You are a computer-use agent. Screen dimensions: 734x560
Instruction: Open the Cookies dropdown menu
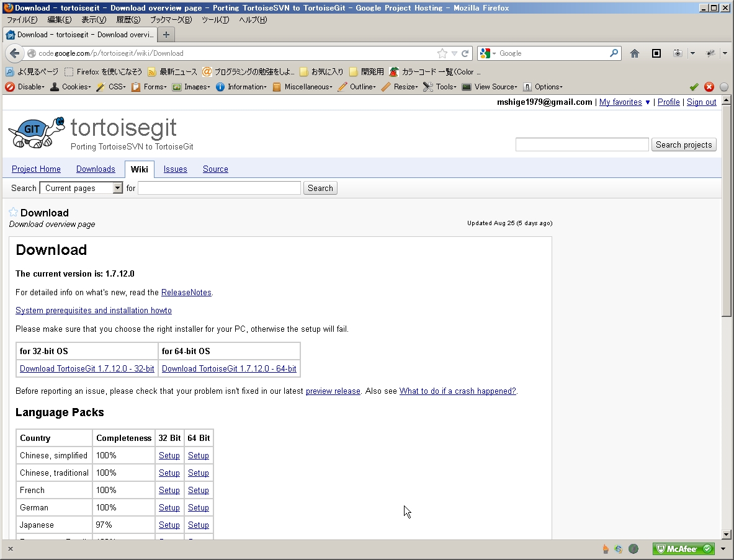(71, 87)
